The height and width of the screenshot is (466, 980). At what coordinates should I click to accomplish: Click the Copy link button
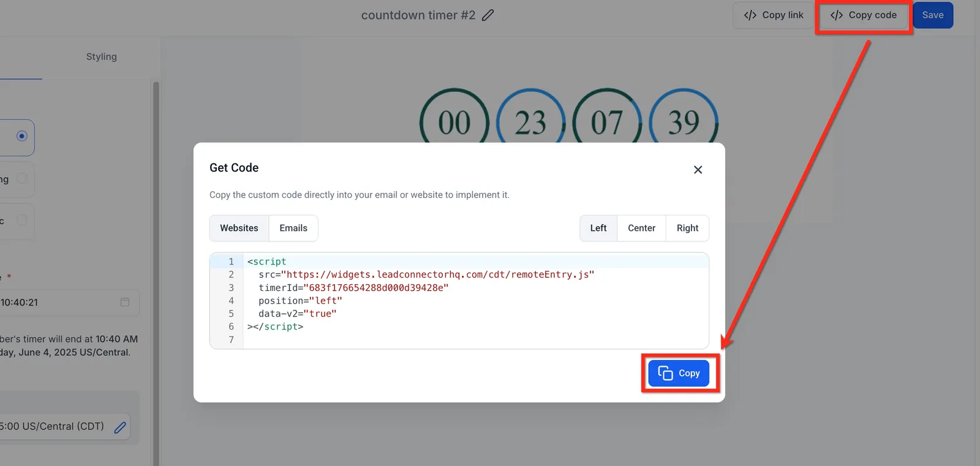pyautogui.click(x=774, y=15)
